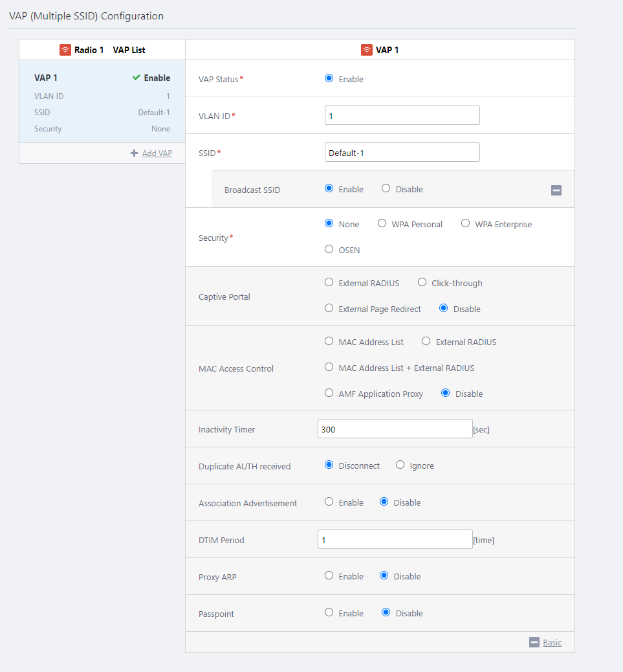Select WPA Personal security option
The width and height of the screenshot is (623, 672).
(382, 223)
